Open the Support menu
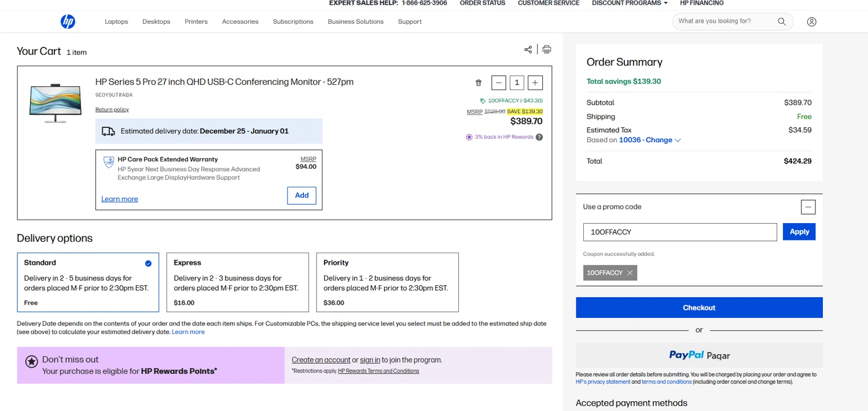The image size is (868, 411). click(x=410, y=21)
